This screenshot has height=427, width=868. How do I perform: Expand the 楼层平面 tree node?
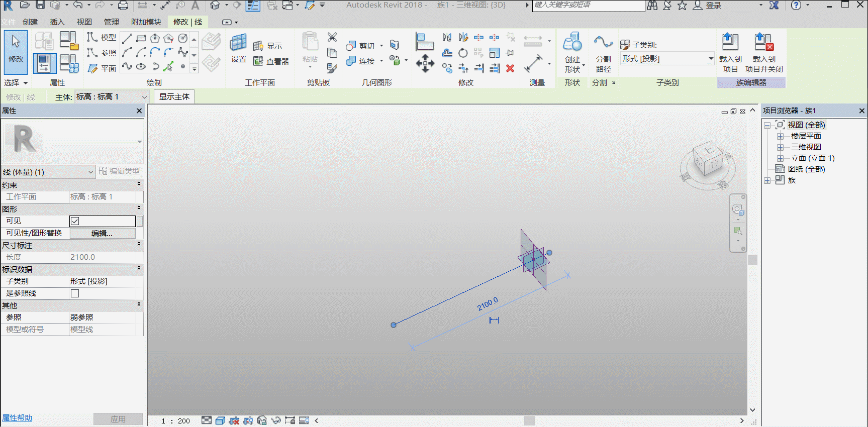pos(780,136)
